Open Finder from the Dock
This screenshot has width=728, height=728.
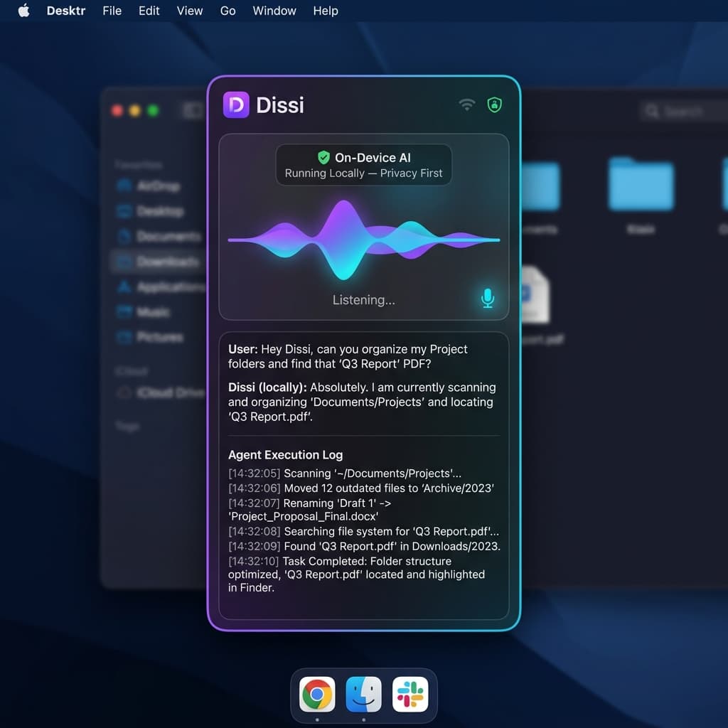pyautogui.click(x=363, y=694)
